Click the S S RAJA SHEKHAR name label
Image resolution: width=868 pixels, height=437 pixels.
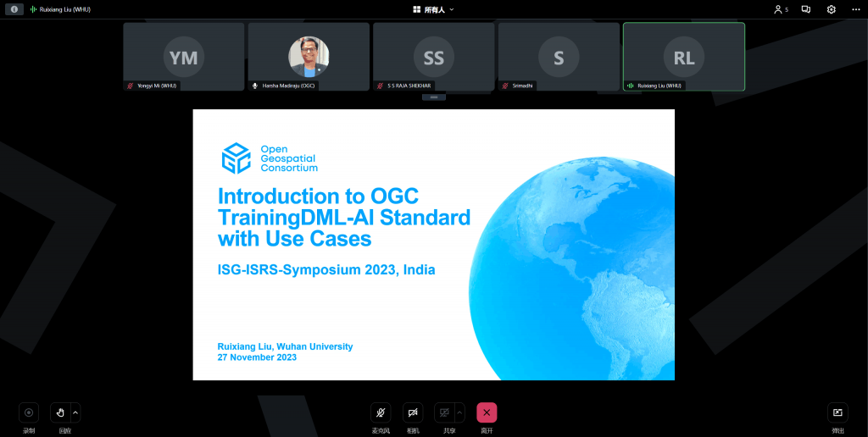(409, 86)
